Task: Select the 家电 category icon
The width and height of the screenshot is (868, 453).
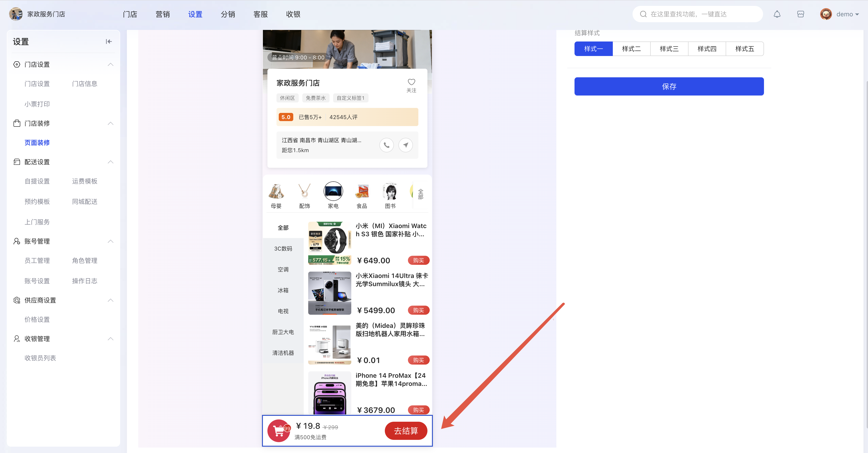Action: tap(333, 191)
